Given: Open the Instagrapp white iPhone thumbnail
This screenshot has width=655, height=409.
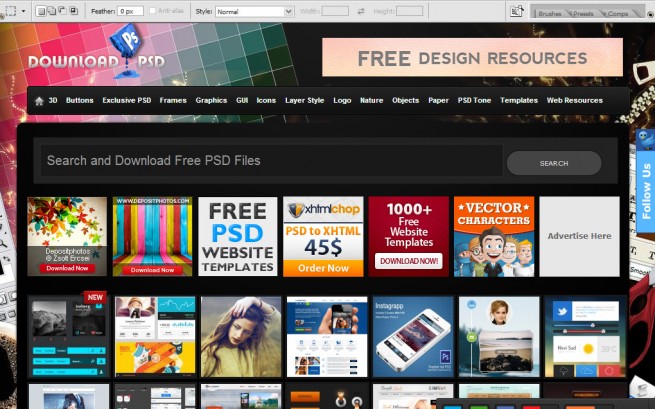Looking at the screenshot, I should coord(413,337).
